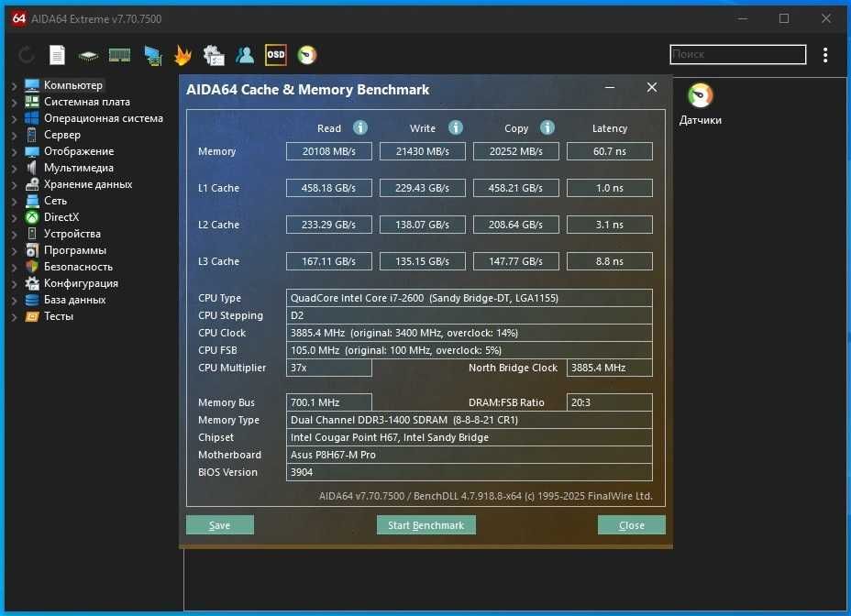The height and width of the screenshot is (616, 851).
Task: Click the L3 Cache Copy value 147.77 GB/s
Action: click(x=516, y=261)
